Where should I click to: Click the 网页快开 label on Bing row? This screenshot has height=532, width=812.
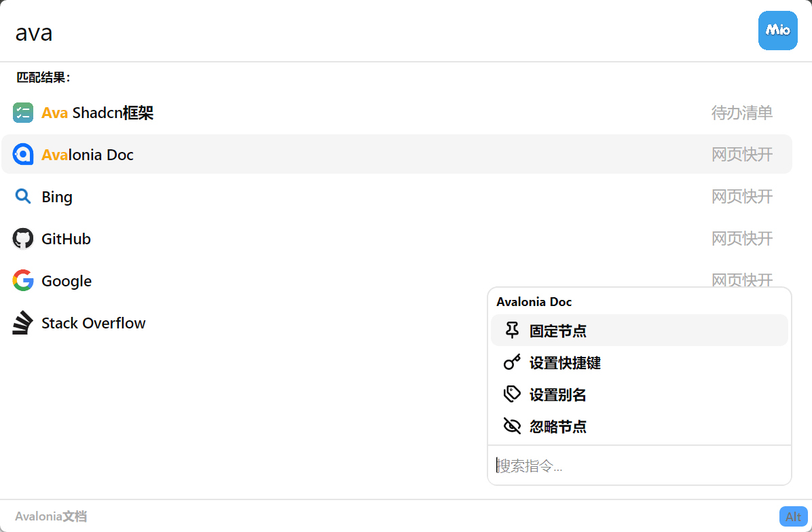[x=741, y=196]
